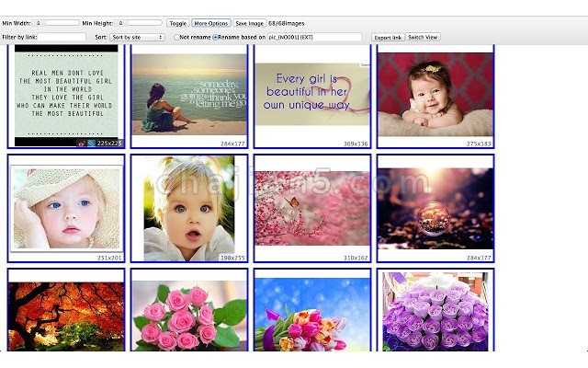Click the Toggle button
The width and height of the screenshot is (588, 368).
(x=177, y=23)
